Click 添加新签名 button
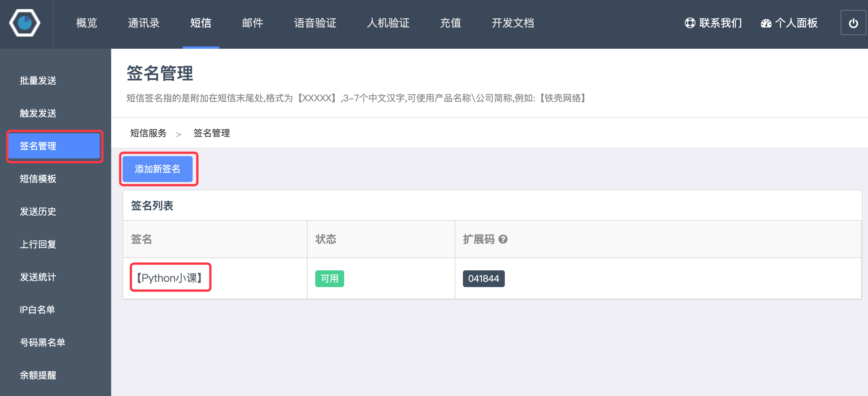This screenshot has height=396, width=868. 158,169
